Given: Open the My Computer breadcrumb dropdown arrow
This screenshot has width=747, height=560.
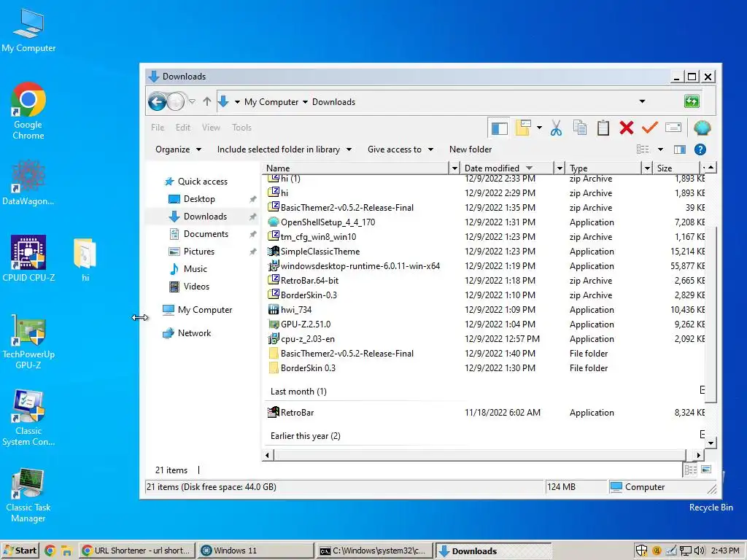Looking at the screenshot, I should coord(306,102).
